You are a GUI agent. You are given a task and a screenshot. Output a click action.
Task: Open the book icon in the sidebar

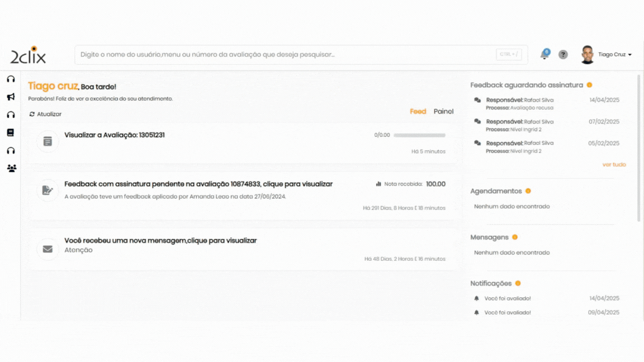[11, 133]
